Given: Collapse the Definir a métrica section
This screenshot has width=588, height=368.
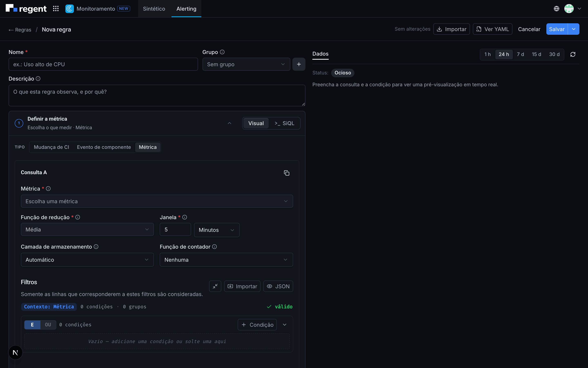Looking at the screenshot, I should [229, 123].
